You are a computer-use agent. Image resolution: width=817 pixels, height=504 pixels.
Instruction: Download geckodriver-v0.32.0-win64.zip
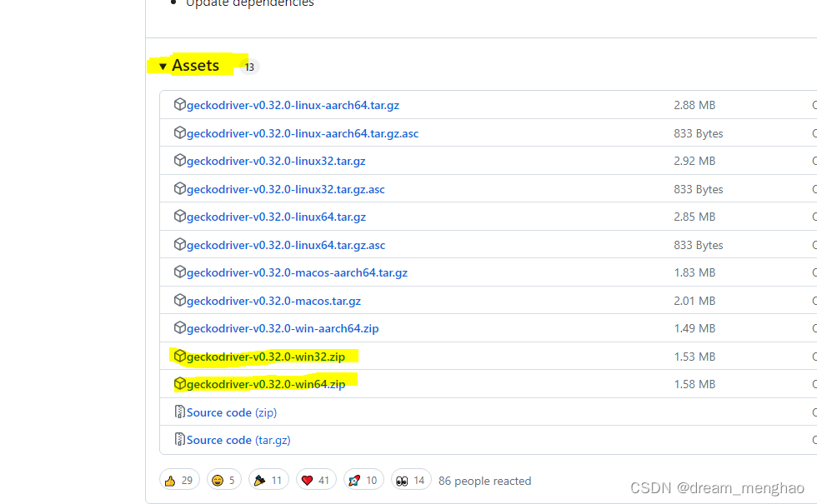(x=266, y=384)
